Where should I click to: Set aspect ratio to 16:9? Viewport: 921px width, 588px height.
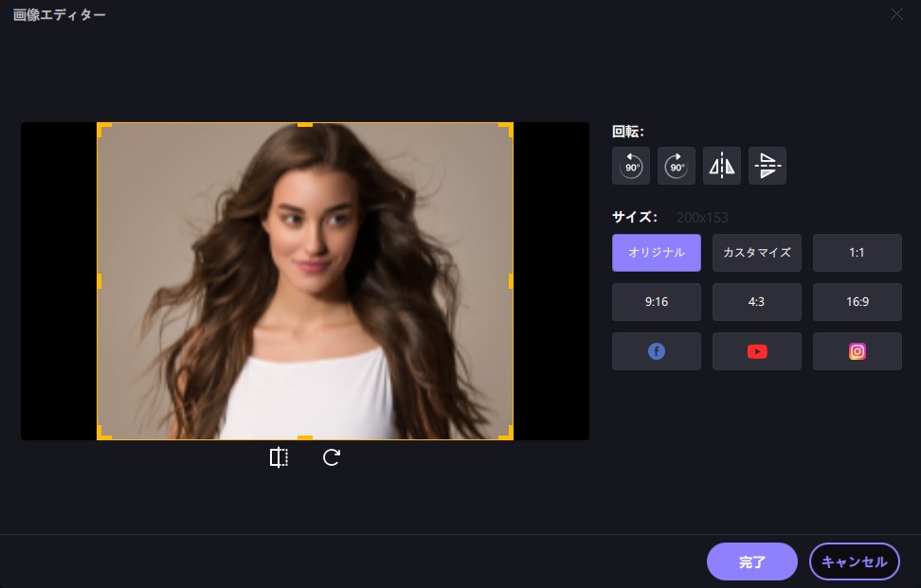pos(858,302)
